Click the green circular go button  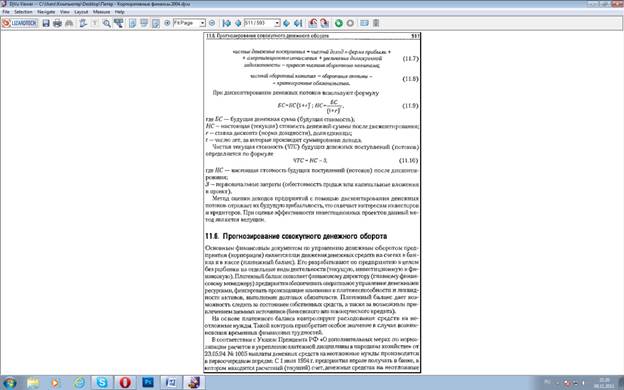[339, 23]
